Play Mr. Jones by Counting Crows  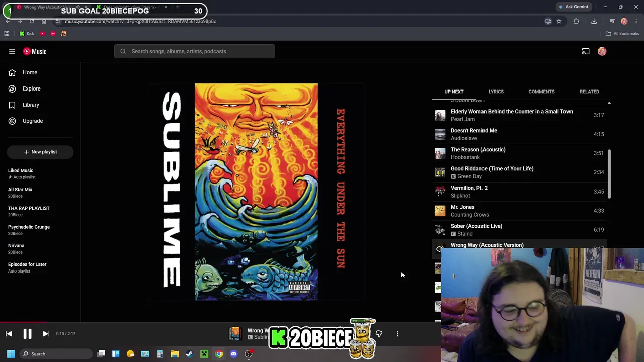tap(520, 211)
